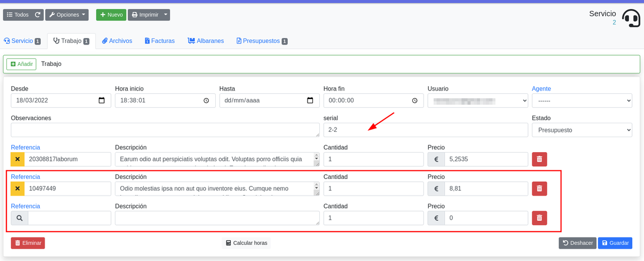Open the Desde calendar picker icon
This screenshot has width=644, height=261.
pos(102,100)
